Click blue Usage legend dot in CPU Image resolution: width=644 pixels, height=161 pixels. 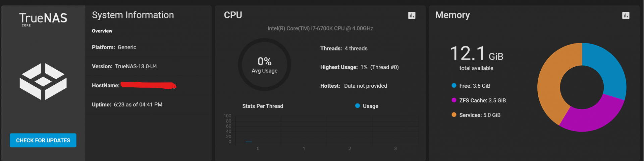click(x=358, y=106)
